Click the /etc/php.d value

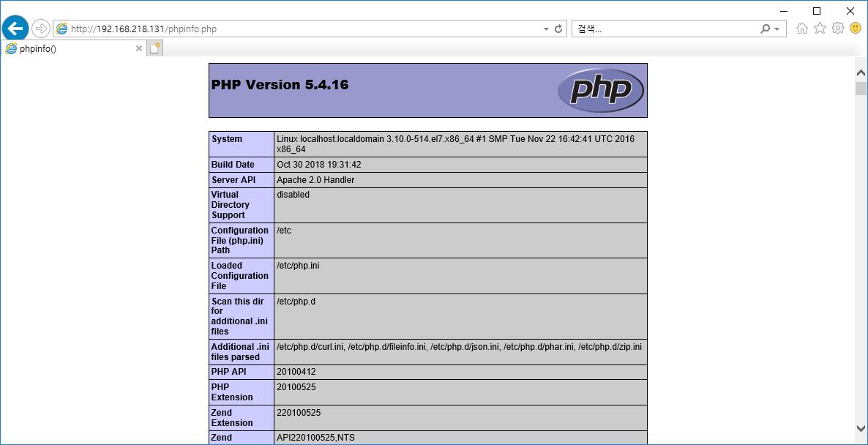296,301
